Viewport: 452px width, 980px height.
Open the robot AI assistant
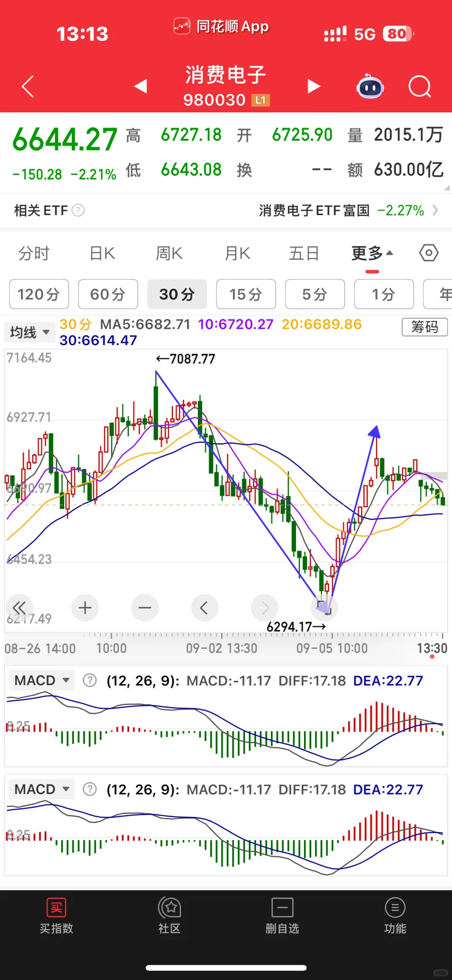(x=370, y=86)
